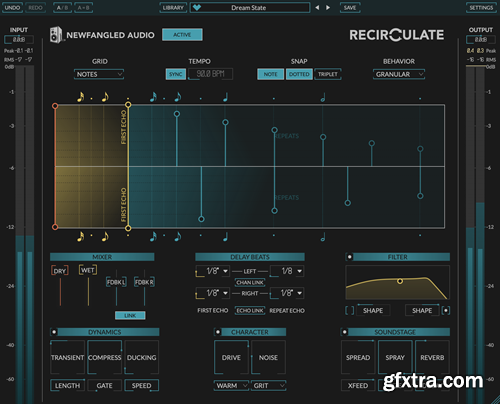Toggle tempo SYNC
The image size is (500, 404).
tap(176, 74)
